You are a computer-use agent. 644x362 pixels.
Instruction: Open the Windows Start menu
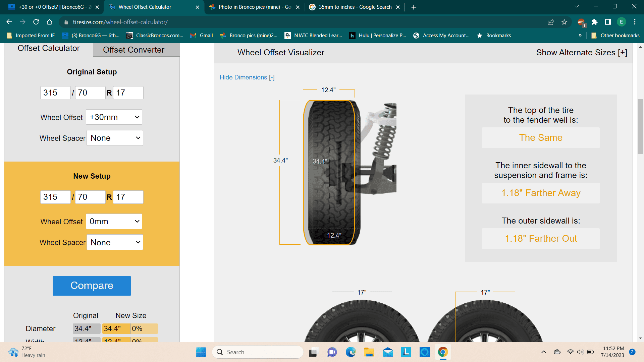click(x=201, y=352)
